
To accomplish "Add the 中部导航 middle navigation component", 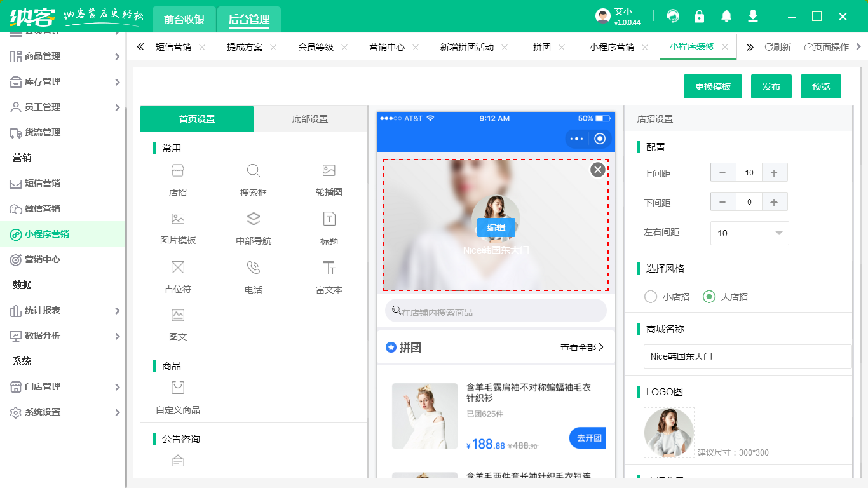I will [x=253, y=229].
